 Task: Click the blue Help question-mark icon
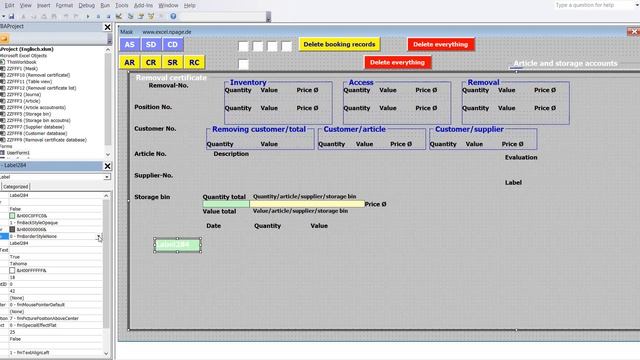[x=173, y=16]
